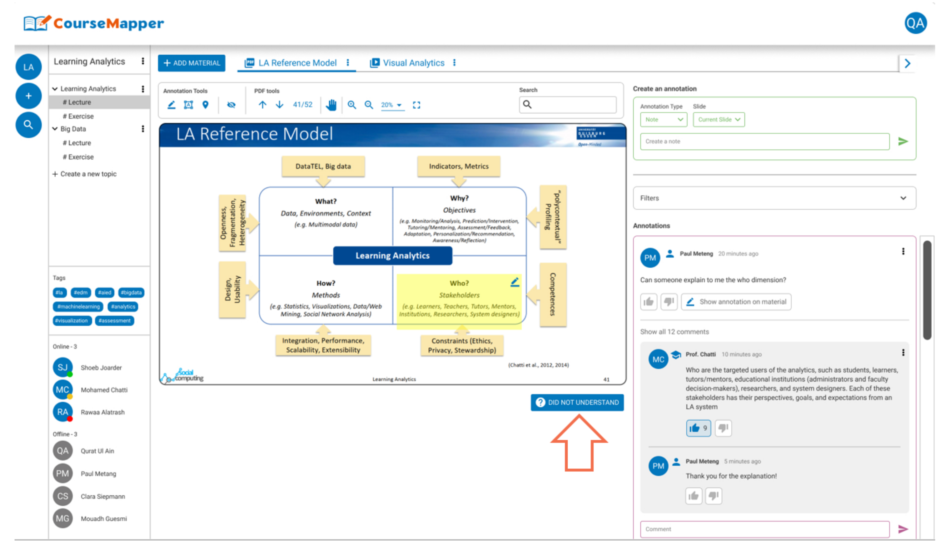Image resolution: width=951 pixels, height=560 pixels.
Task: Toggle annotation visibility eye icon
Action: click(231, 105)
